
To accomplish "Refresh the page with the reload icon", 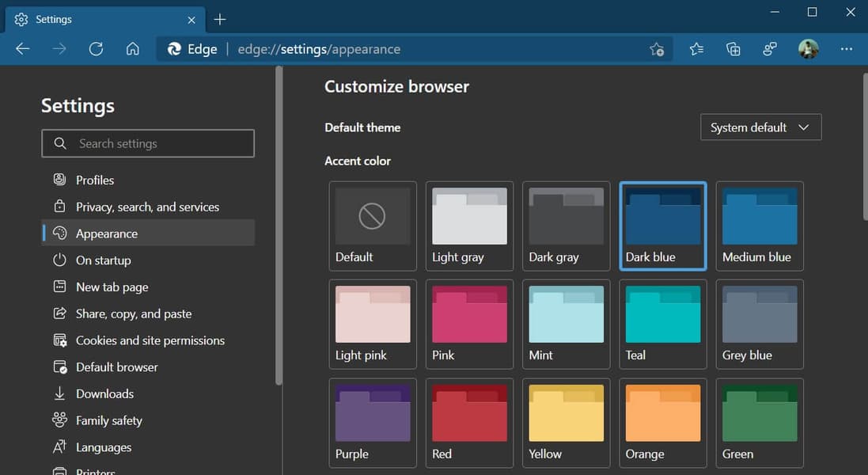I will coord(96,49).
